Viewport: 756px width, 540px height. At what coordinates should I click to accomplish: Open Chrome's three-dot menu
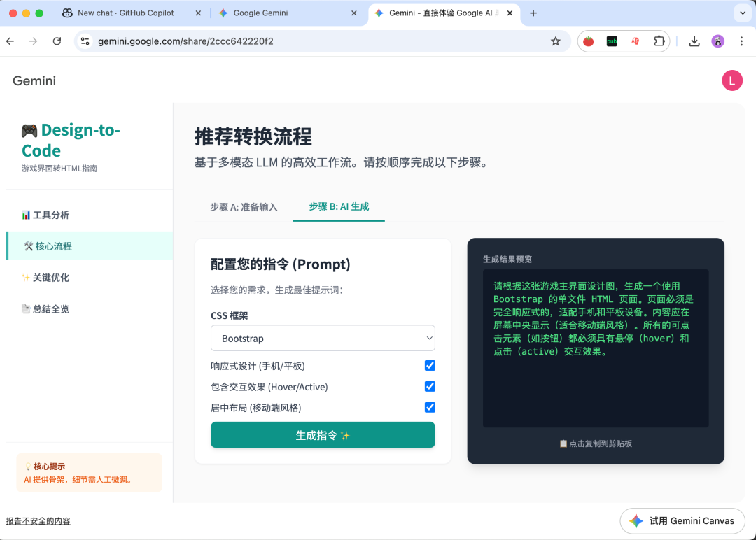[x=741, y=41]
